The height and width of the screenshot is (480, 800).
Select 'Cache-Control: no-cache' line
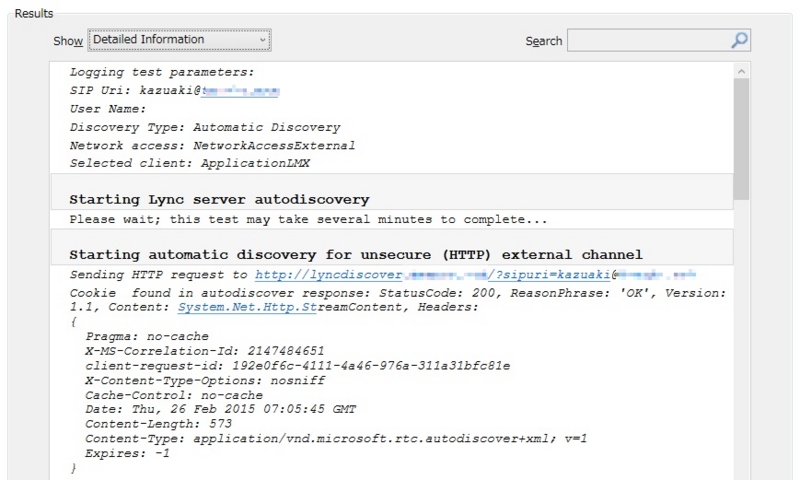coord(174,395)
